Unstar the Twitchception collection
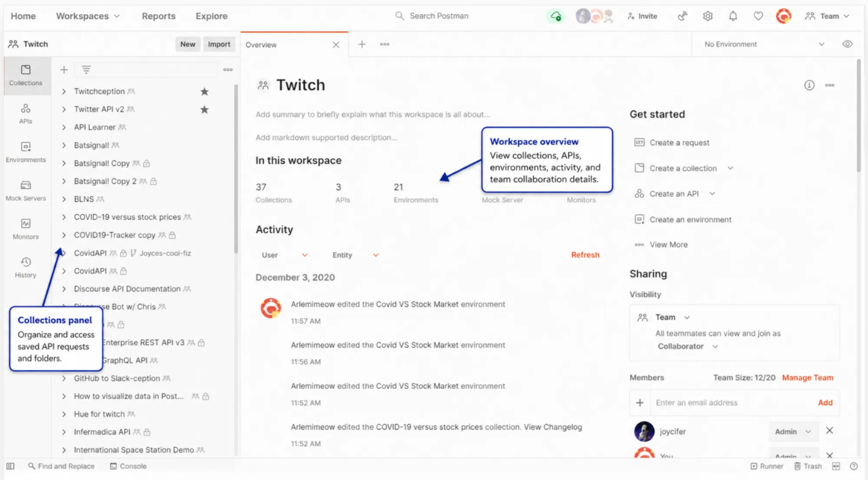The height and width of the screenshot is (480, 868). (205, 91)
